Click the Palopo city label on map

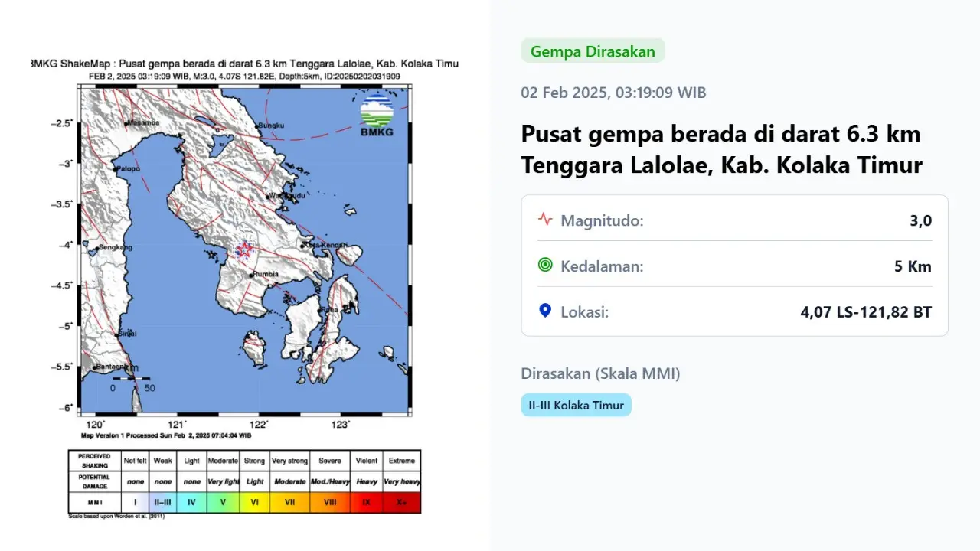click(x=128, y=169)
